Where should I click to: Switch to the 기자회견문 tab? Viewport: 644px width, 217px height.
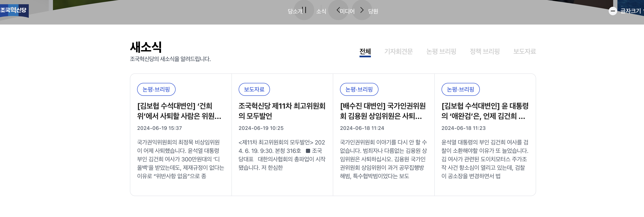tap(399, 51)
